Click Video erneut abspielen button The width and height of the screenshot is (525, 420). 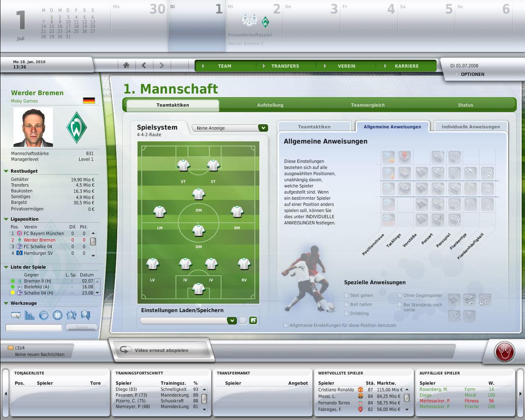[x=161, y=350]
